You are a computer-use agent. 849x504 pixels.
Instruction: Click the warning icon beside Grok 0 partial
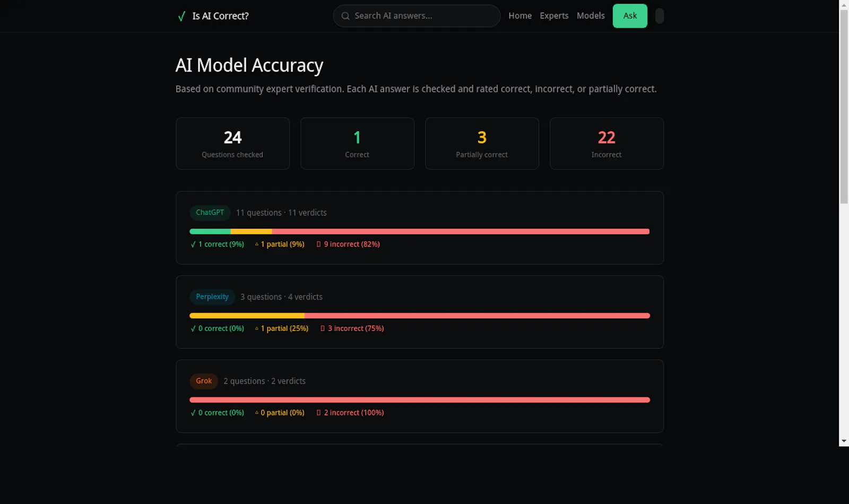[257, 413]
